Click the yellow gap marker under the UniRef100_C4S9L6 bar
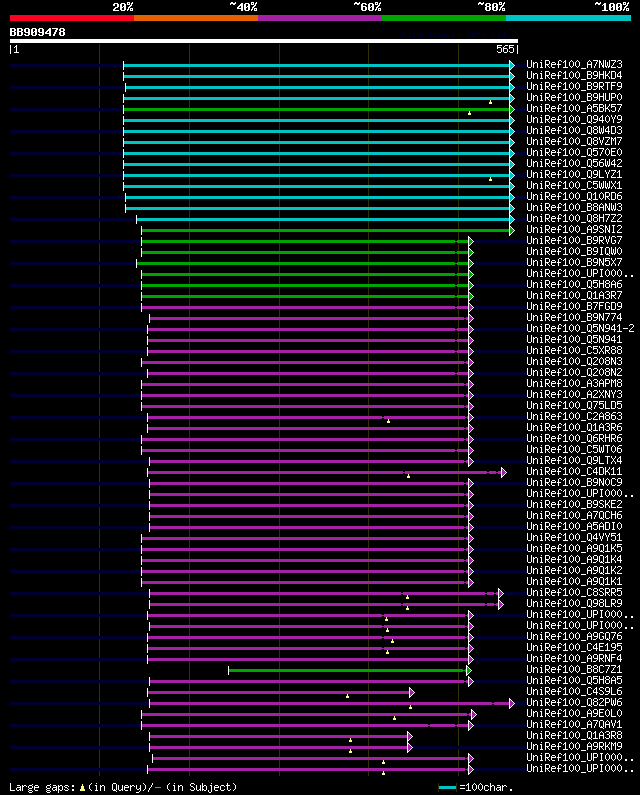This screenshot has height=795, width=640. click(347, 696)
